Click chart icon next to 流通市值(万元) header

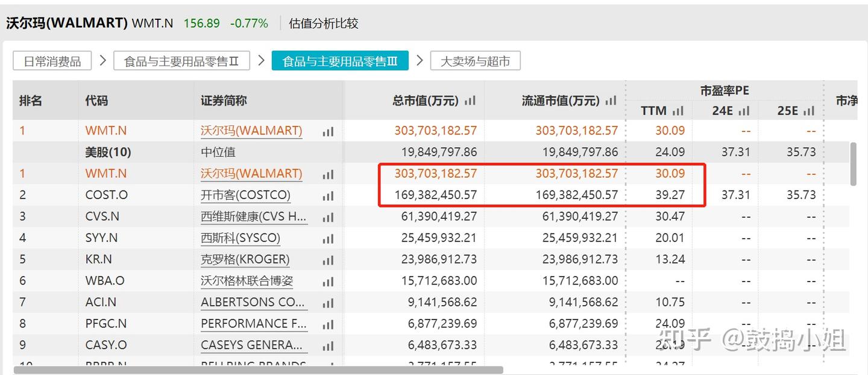611,101
